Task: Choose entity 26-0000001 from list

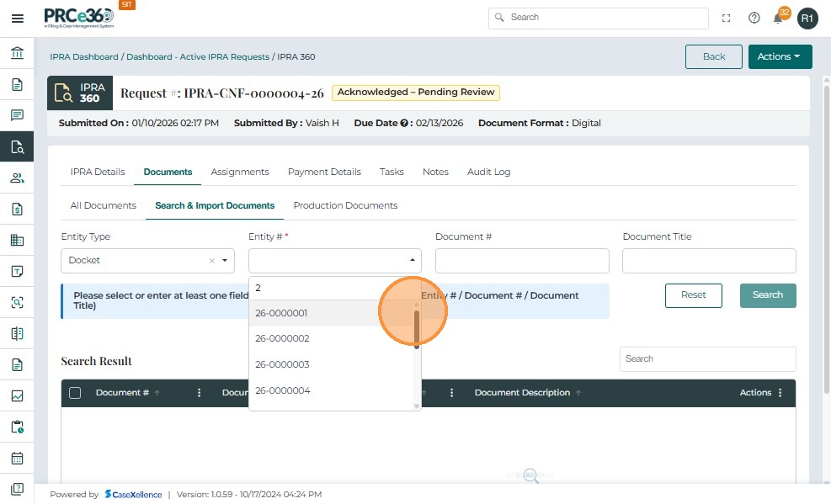Action: (332, 313)
